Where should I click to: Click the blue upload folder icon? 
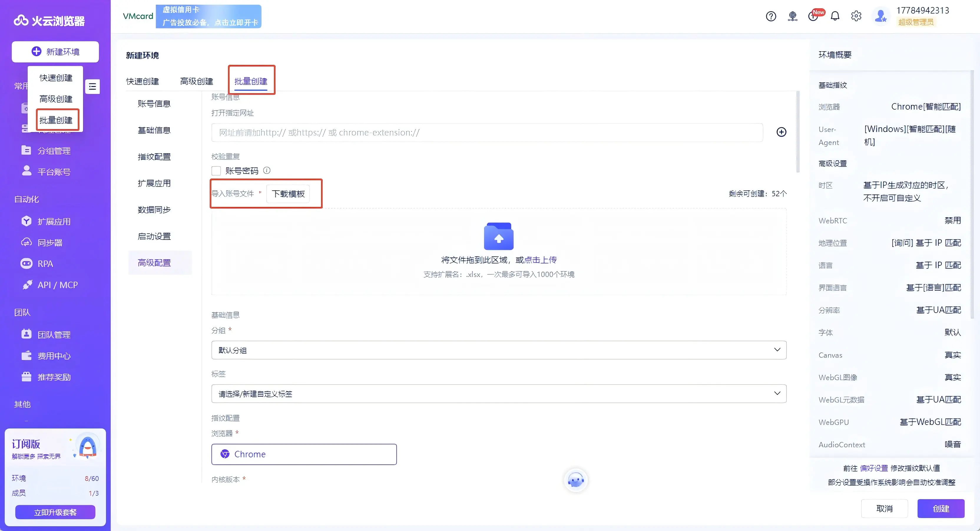(x=499, y=236)
